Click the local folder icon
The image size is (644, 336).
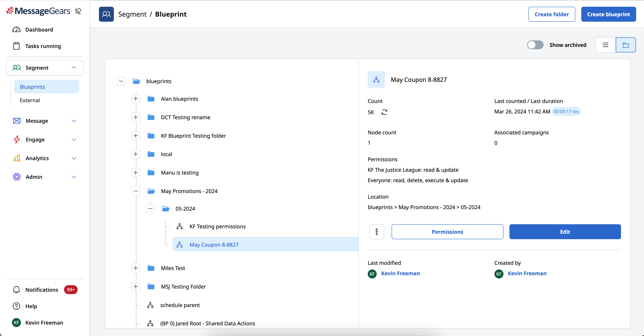(x=151, y=154)
